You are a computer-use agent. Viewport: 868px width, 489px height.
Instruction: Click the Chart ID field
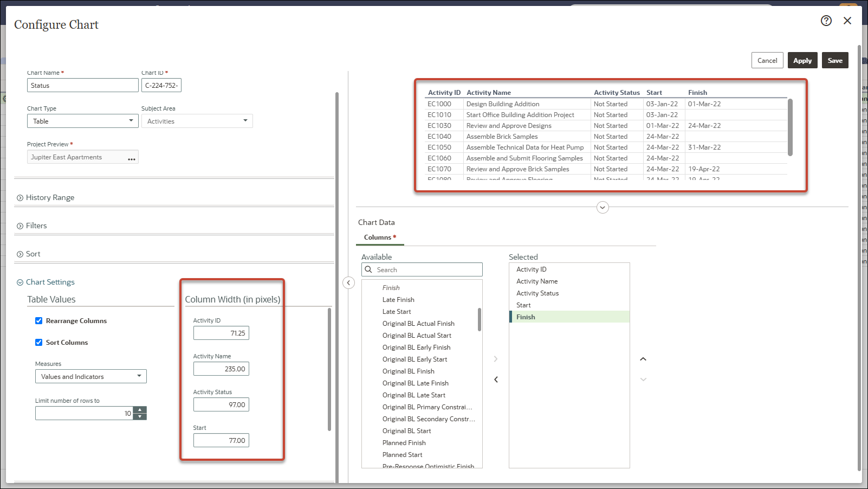161,85
